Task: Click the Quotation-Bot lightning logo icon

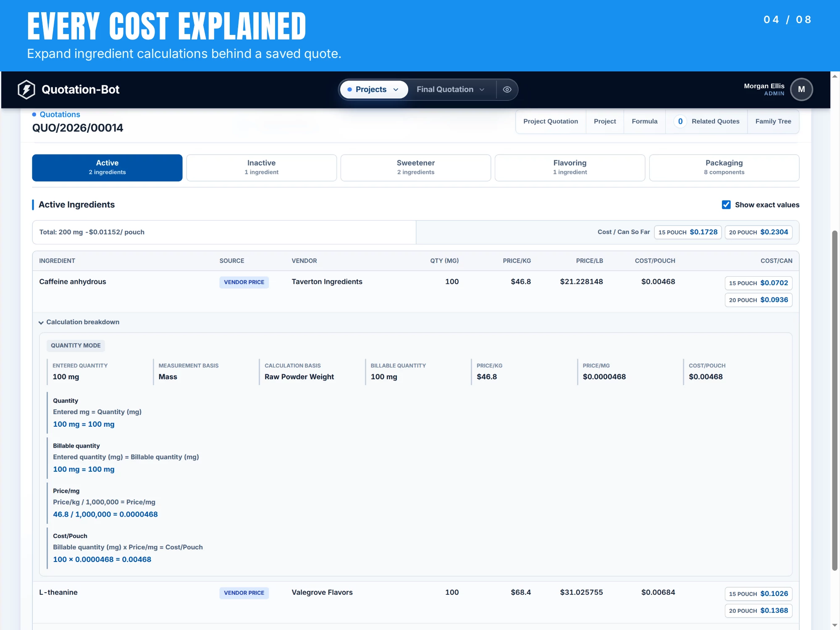Action: click(x=26, y=89)
